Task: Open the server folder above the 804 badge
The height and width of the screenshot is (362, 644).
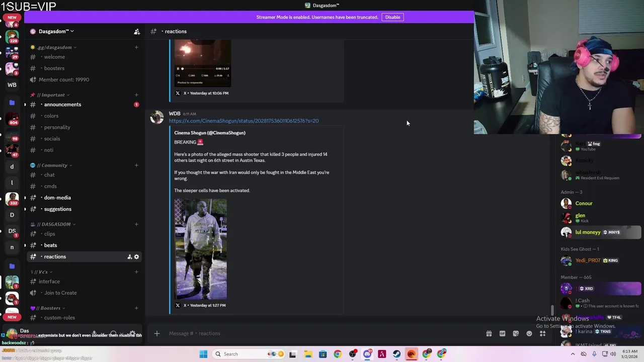Action: 12,103
